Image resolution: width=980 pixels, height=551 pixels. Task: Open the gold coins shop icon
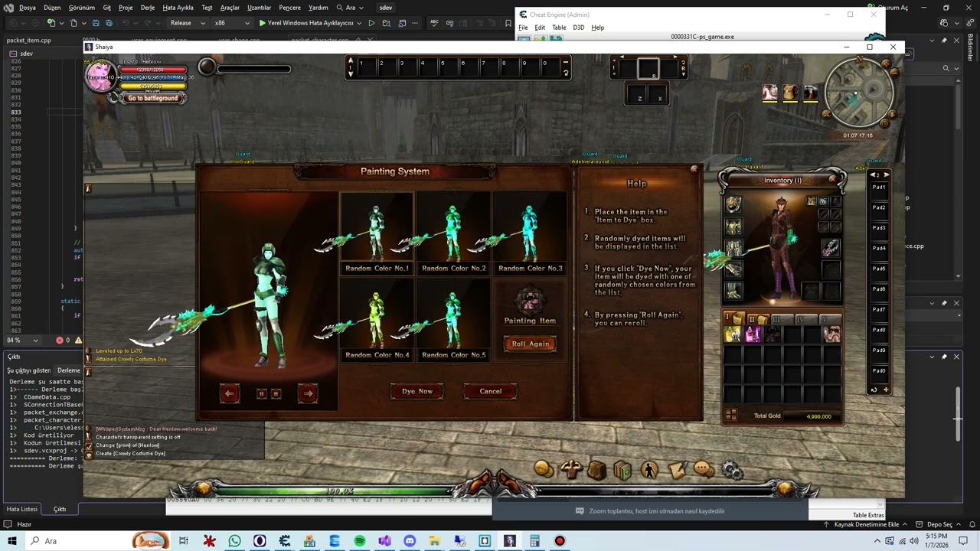tap(544, 469)
